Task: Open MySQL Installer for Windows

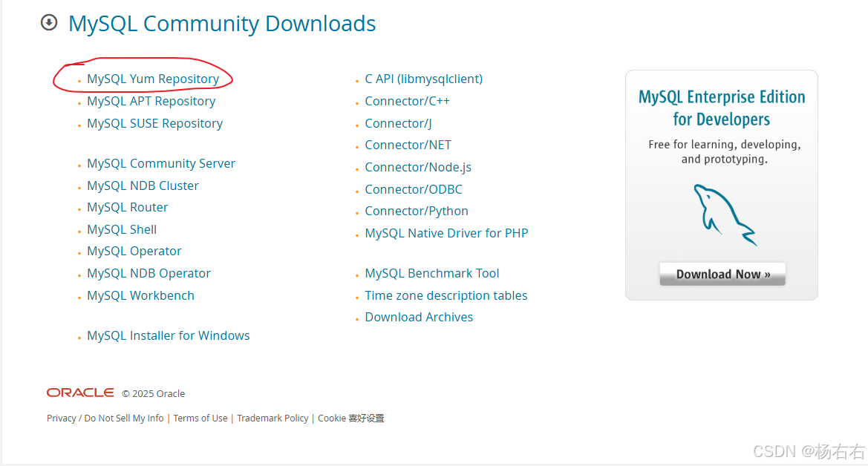Action: [168, 335]
